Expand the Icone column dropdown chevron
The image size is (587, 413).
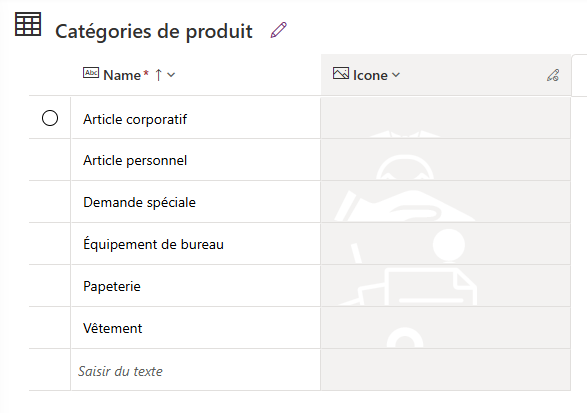point(396,75)
